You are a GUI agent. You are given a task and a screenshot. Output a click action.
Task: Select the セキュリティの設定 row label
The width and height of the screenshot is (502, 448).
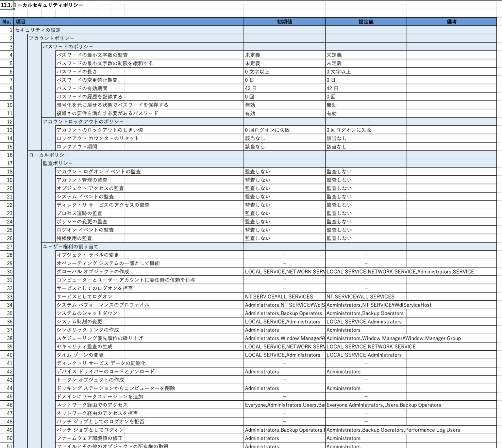tap(38, 30)
